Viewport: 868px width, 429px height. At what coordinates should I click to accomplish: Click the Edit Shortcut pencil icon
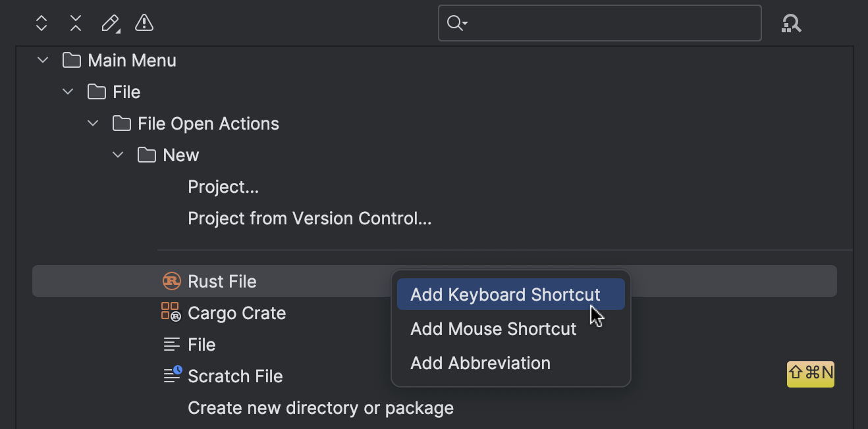point(110,23)
